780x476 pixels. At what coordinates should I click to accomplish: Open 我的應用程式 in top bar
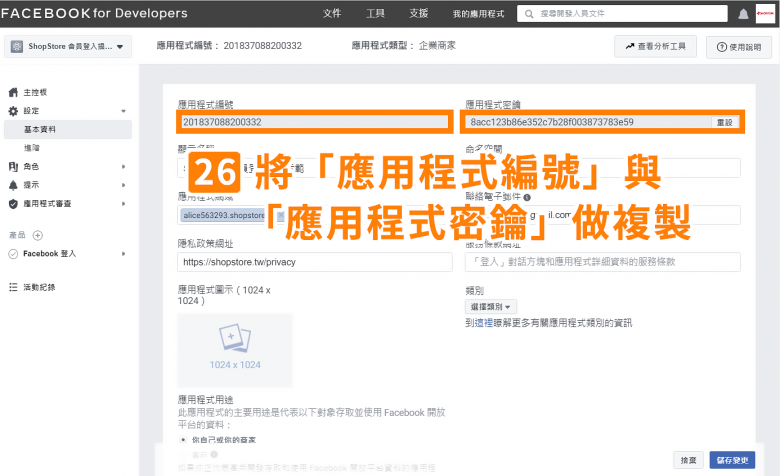tap(479, 14)
